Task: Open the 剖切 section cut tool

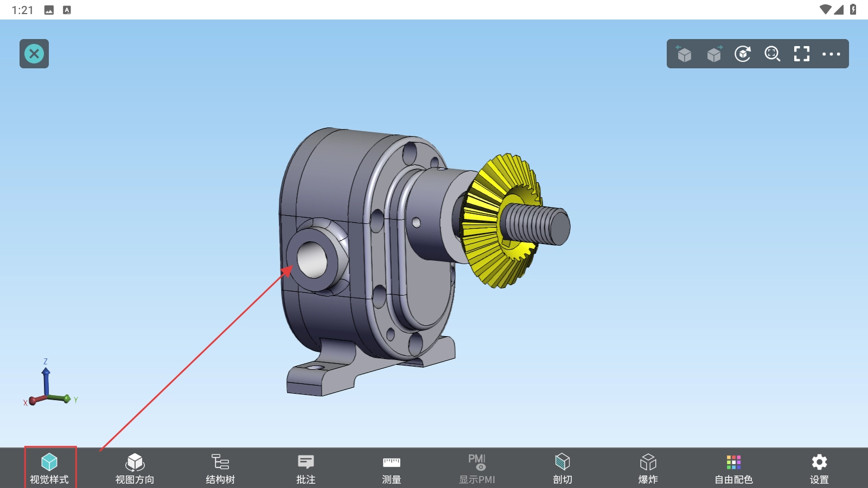Action: tap(563, 468)
